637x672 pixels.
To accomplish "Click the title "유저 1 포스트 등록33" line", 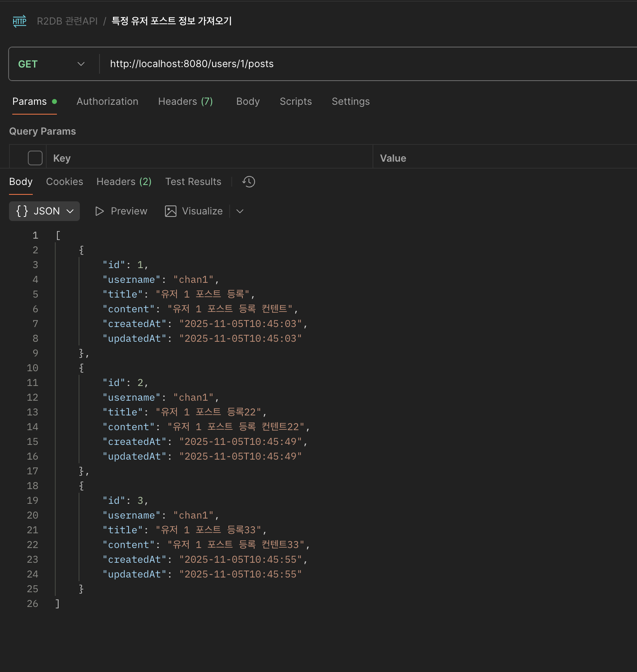I will (x=184, y=530).
